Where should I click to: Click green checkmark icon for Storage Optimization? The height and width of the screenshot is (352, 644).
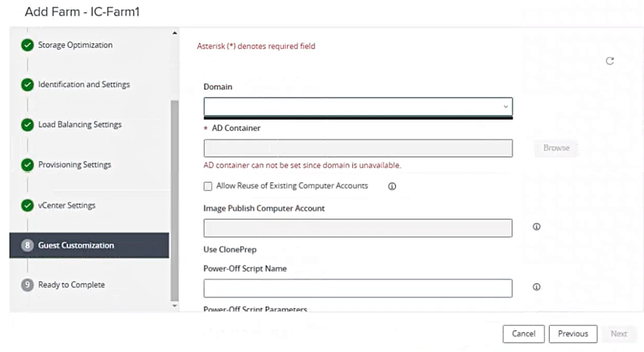(x=27, y=45)
